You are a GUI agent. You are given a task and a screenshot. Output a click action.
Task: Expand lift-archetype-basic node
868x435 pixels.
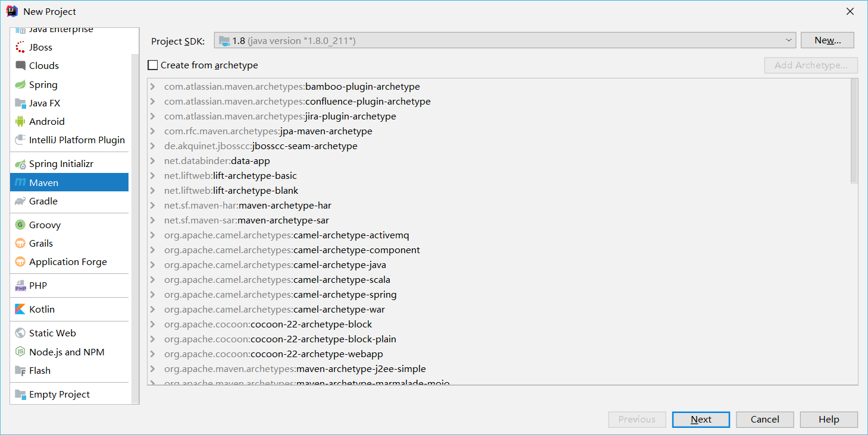[153, 176]
